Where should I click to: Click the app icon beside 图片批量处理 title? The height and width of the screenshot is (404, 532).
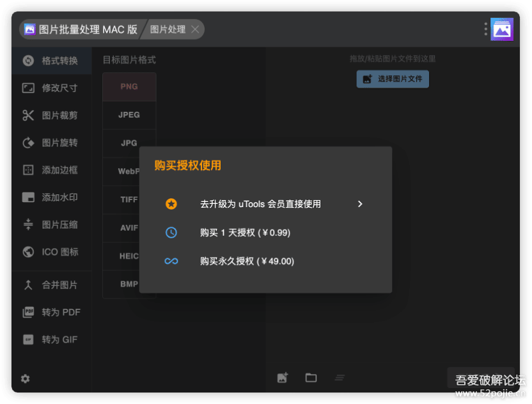pyautogui.click(x=30, y=29)
